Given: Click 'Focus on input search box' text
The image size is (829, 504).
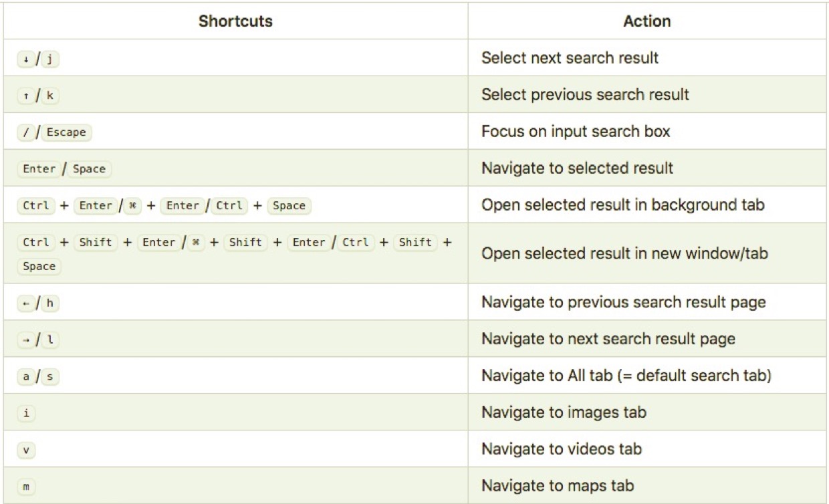Looking at the screenshot, I should 576,131.
